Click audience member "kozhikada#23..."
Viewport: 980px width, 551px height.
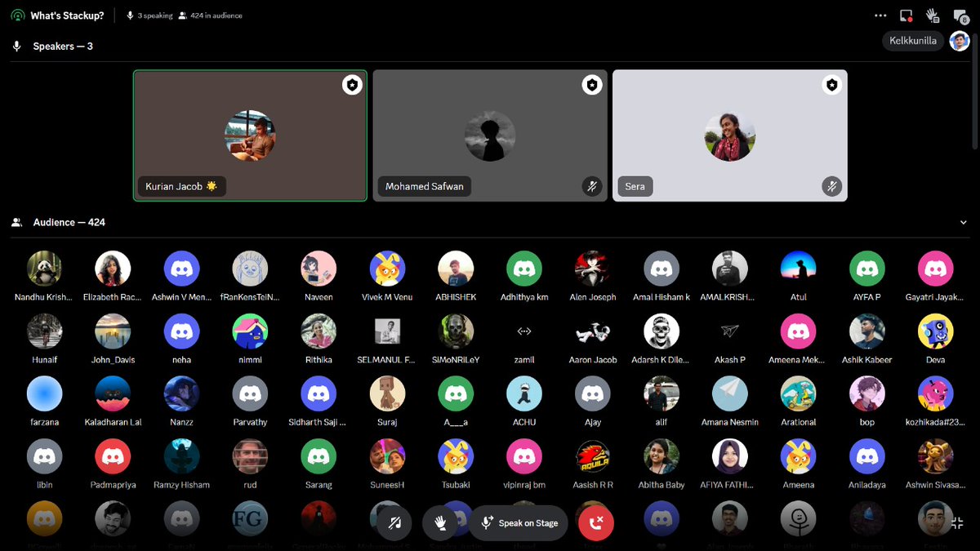click(x=936, y=402)
